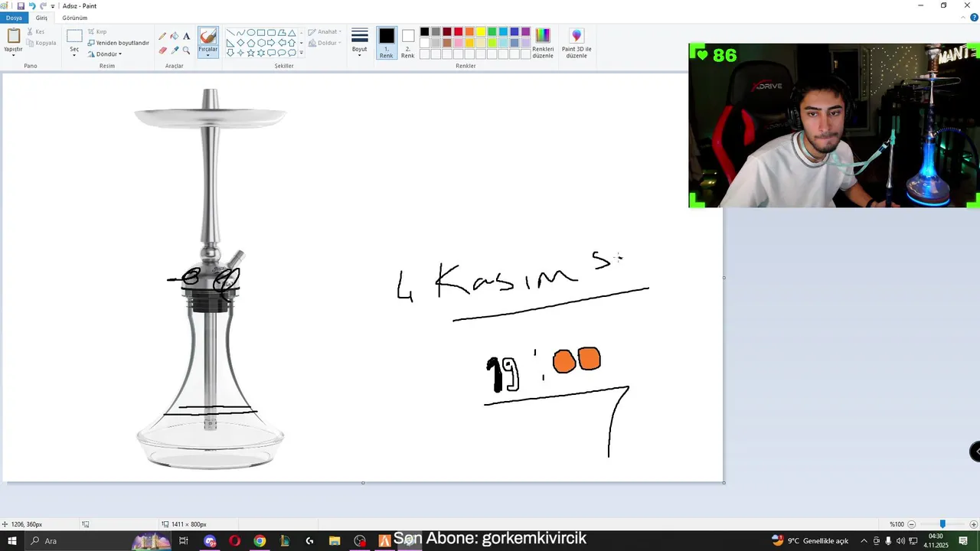Select the Pencil tool
Screen dimensions: 980x551
pyautogui.click(x=162, y=36)
